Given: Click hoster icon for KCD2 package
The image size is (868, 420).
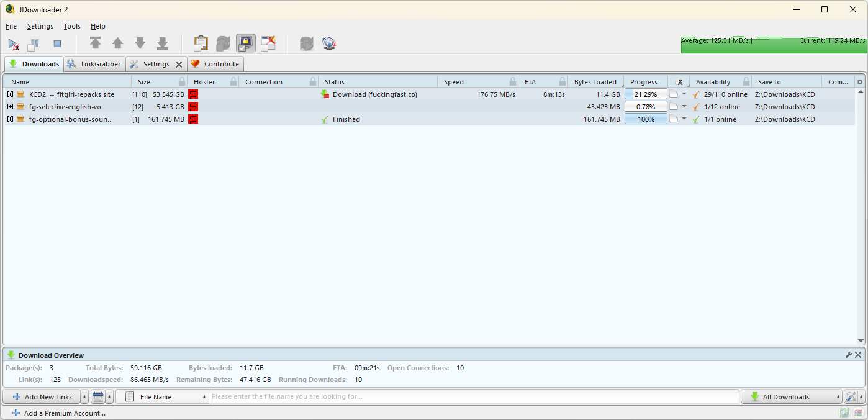Looking at the screenshot, I should 193,94.
